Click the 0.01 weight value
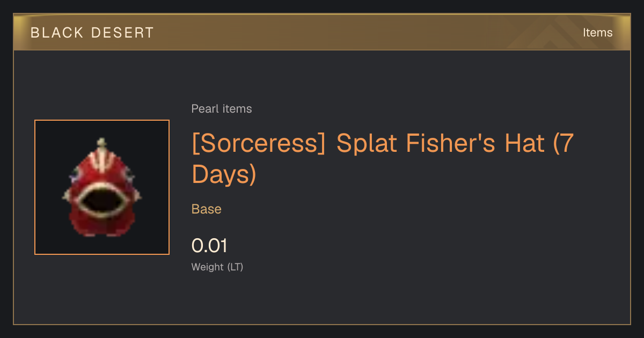This screenshot has width=644, height=338. pyautogui.click(x=209, y=246)
